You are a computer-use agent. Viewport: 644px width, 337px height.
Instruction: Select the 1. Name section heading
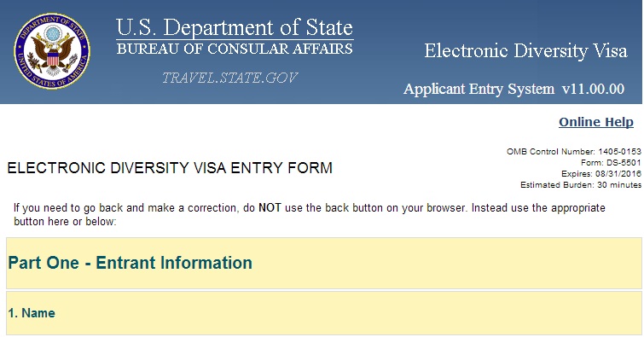(32, 313)
